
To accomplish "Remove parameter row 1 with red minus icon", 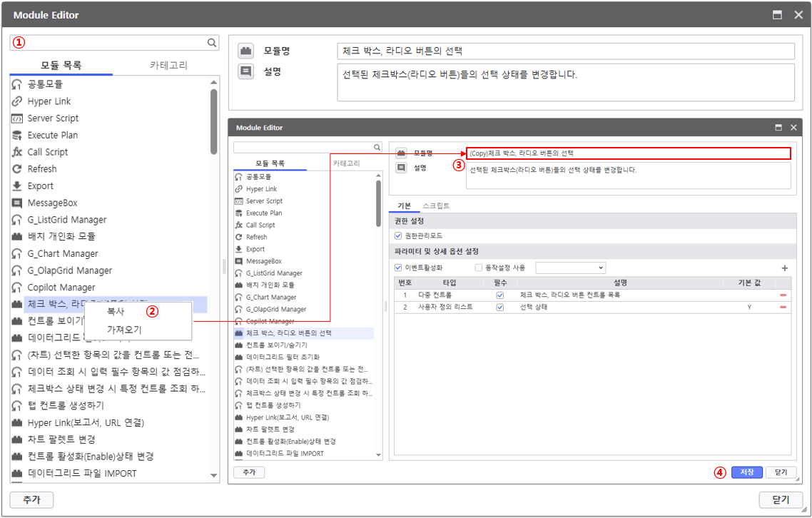I will pyautogui.click(x=783, y=295).
